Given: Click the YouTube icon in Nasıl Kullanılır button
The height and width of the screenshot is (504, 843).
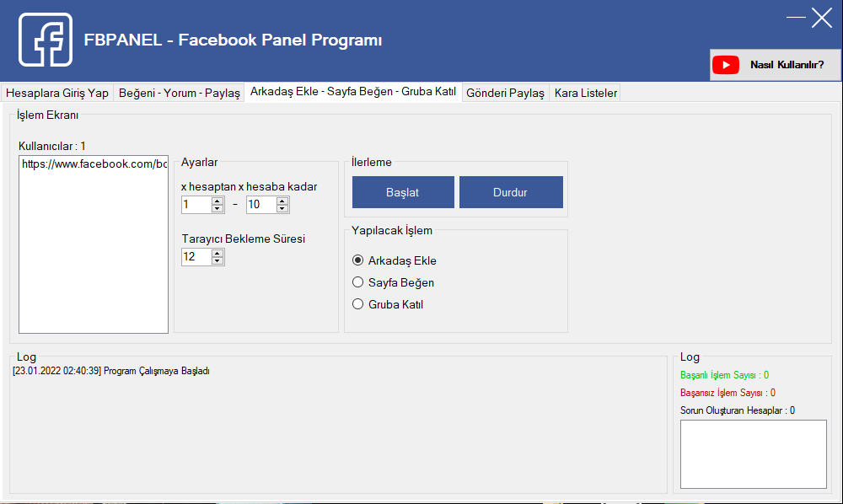Looking at the screenshot, I should [725, 65].
